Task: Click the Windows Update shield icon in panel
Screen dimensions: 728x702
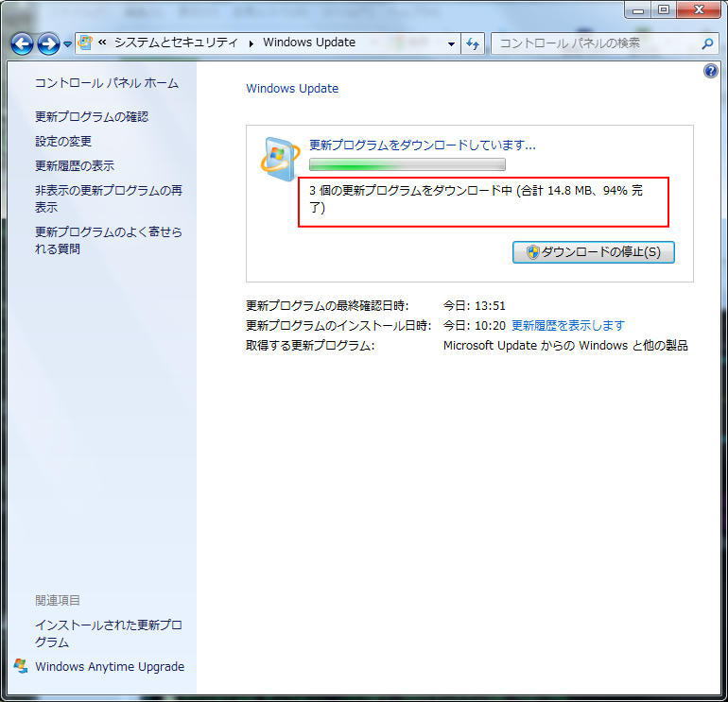Action: click(280, 158)
